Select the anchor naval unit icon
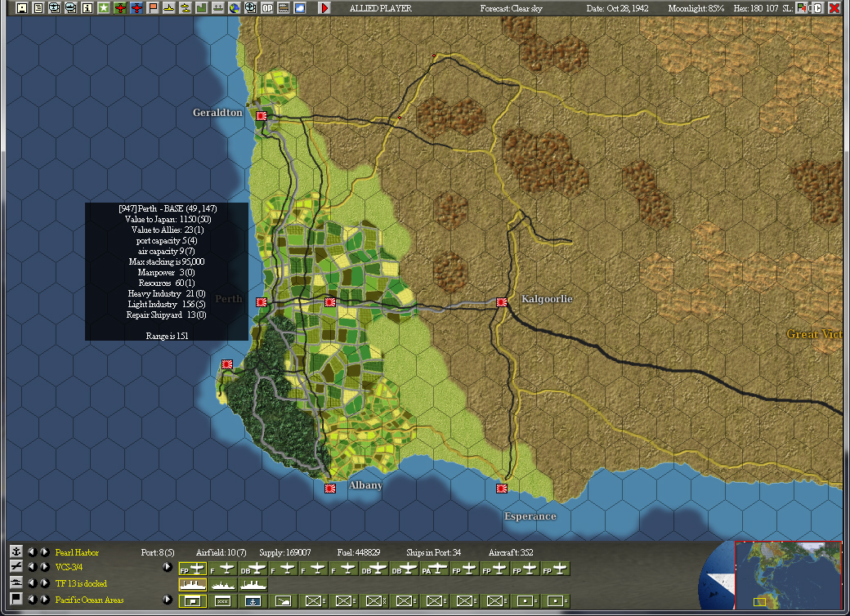 coord(253,600)
